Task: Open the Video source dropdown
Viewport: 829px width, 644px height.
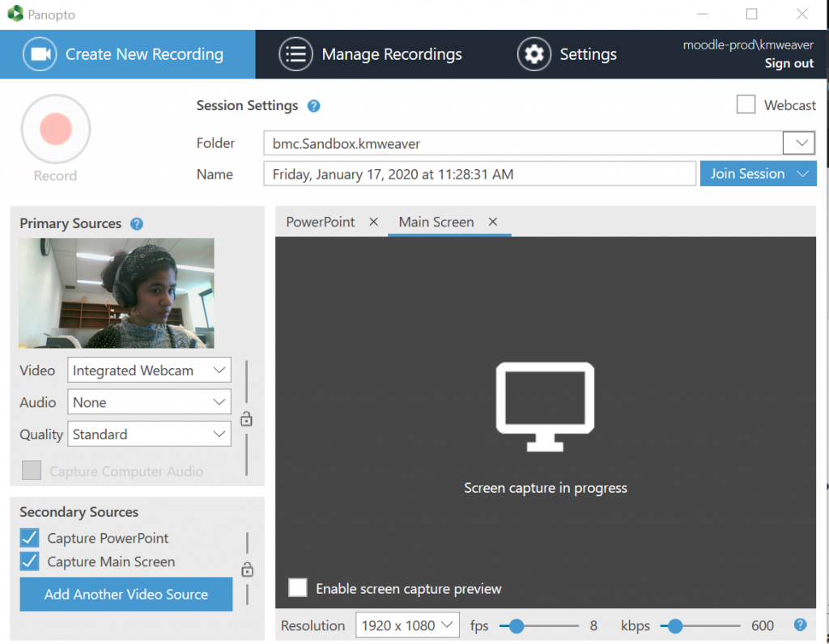Action: point(149,371)
